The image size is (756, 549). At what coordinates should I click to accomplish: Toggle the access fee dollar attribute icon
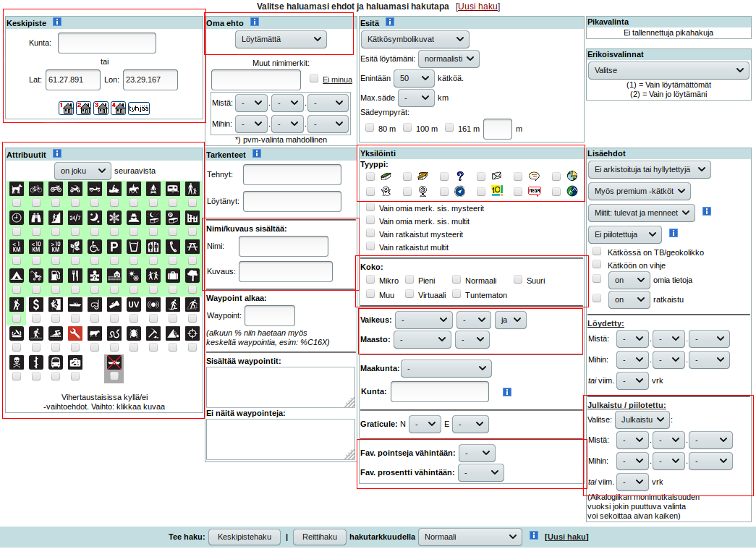pyautogui.click(x=36, y=305)
